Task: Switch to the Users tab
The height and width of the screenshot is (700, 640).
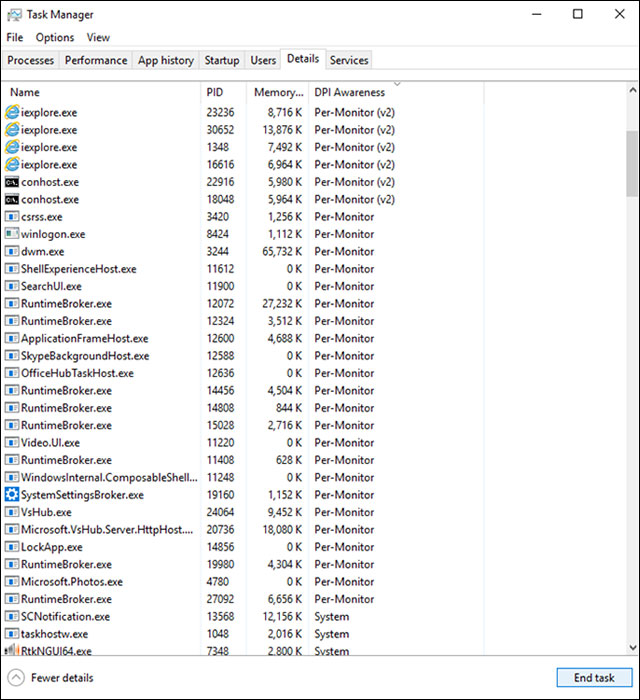Action: point(263,60)
